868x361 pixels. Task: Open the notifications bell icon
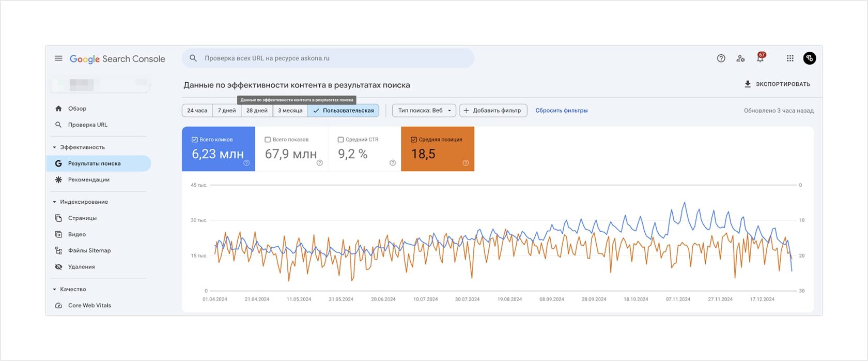click(760, 58)
